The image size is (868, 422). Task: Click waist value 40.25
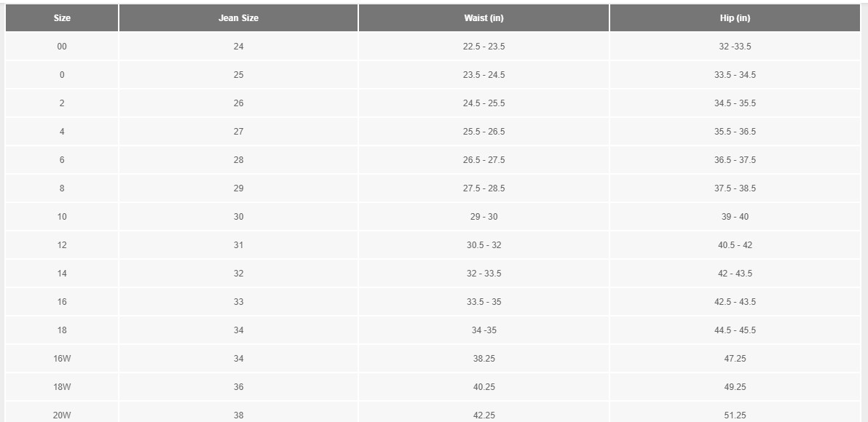484,387
